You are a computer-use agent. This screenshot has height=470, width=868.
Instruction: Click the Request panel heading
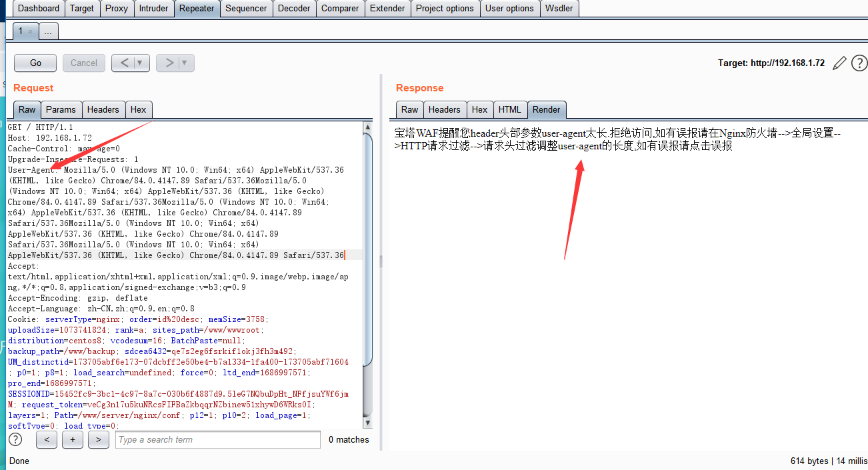33,88
